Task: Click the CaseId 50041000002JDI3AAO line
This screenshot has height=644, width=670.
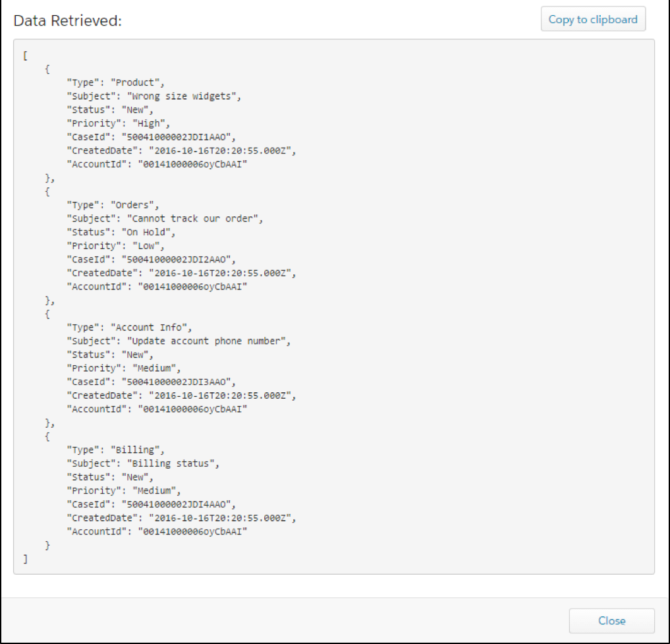Action: (152, 382)
